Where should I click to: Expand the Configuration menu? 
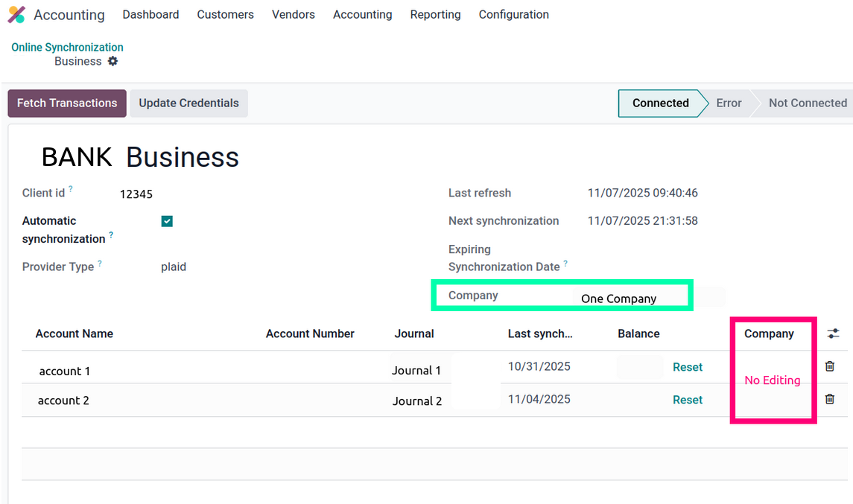[x=513, y=15]
